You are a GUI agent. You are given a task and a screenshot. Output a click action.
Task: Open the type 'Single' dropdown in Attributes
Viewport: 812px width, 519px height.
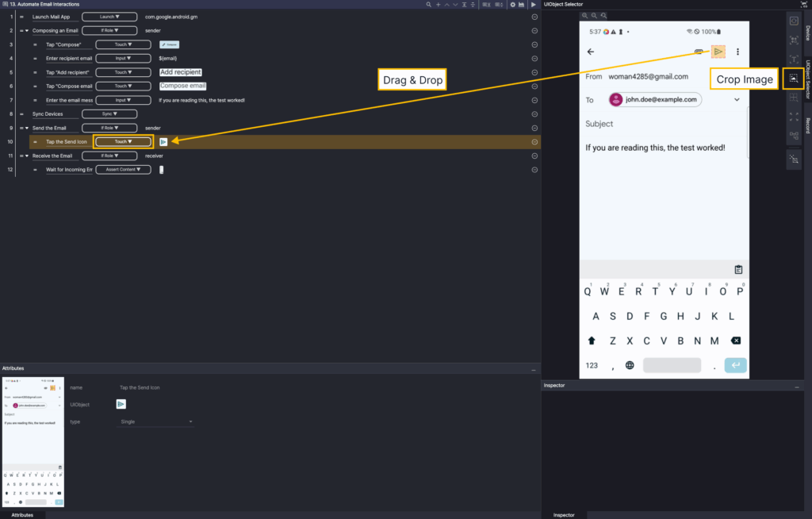(156, 421)
